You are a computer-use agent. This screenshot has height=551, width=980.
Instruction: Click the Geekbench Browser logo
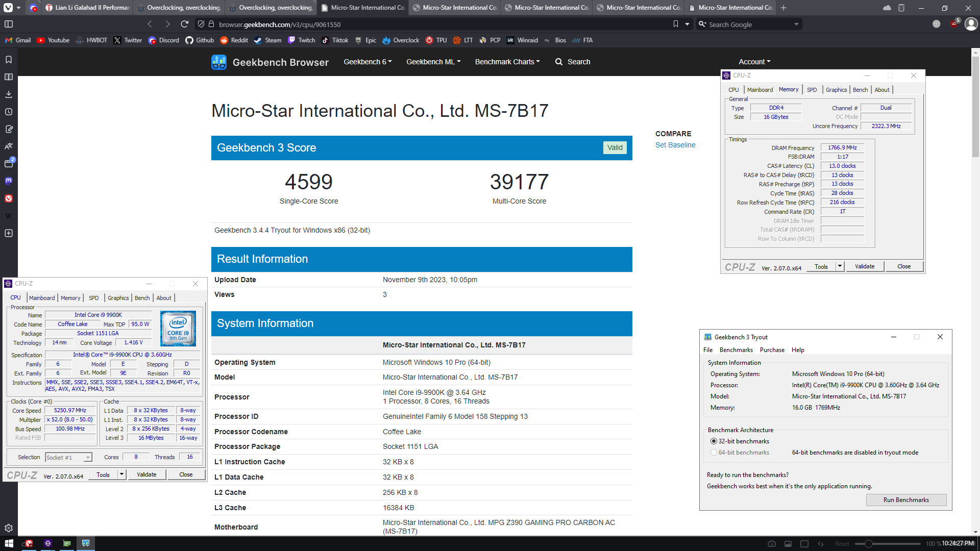click(x=270, y=62)
